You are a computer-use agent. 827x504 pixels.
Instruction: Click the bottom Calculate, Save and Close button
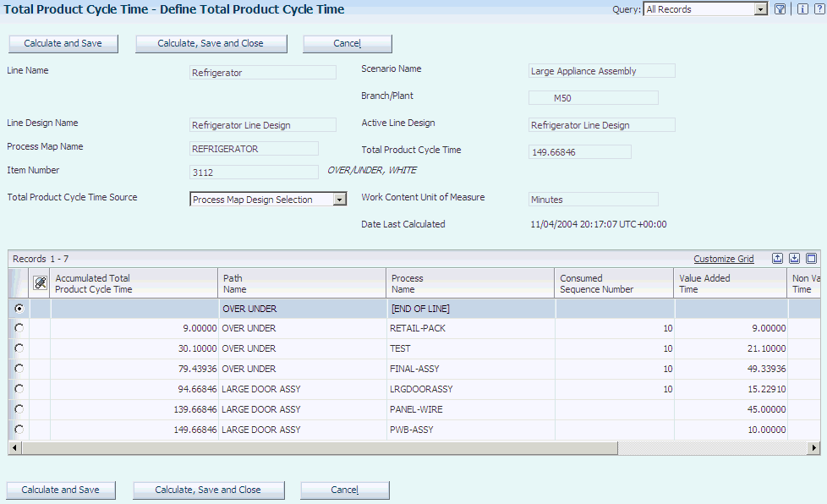click(208, 490)
